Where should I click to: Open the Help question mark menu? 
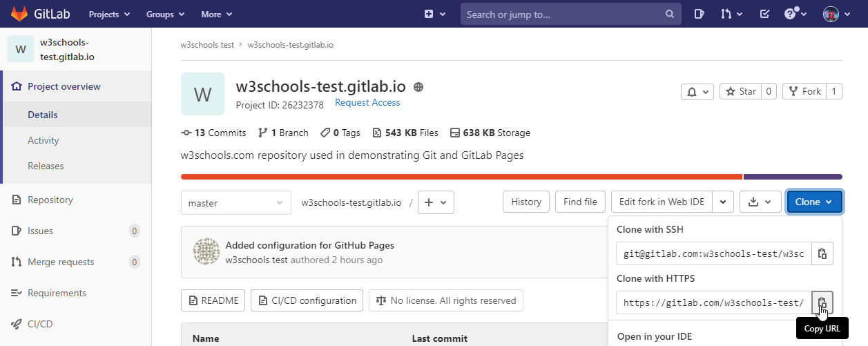click(793, 14)
